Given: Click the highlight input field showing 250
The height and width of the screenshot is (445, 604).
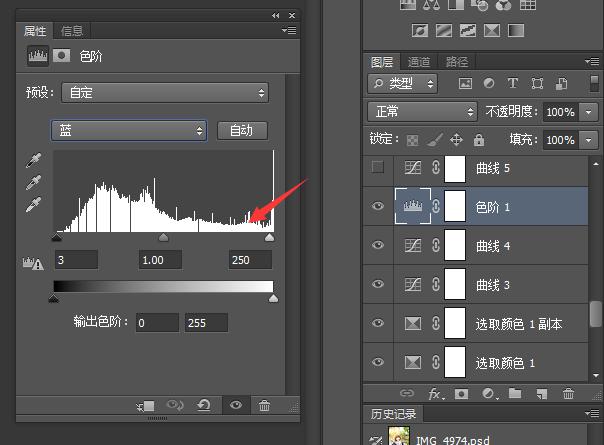Looking at the screenshot, I should point(250,260).
